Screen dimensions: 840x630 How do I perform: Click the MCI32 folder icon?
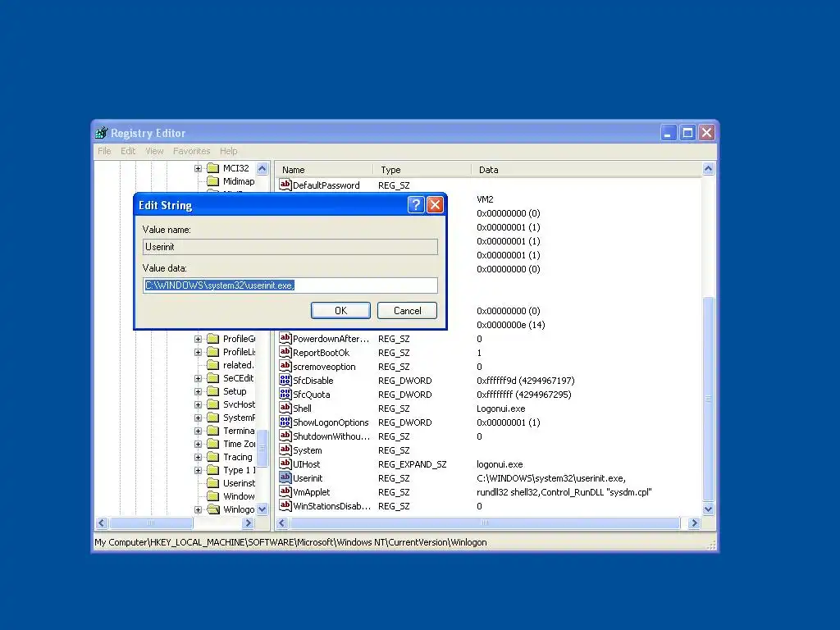[213, 168]
